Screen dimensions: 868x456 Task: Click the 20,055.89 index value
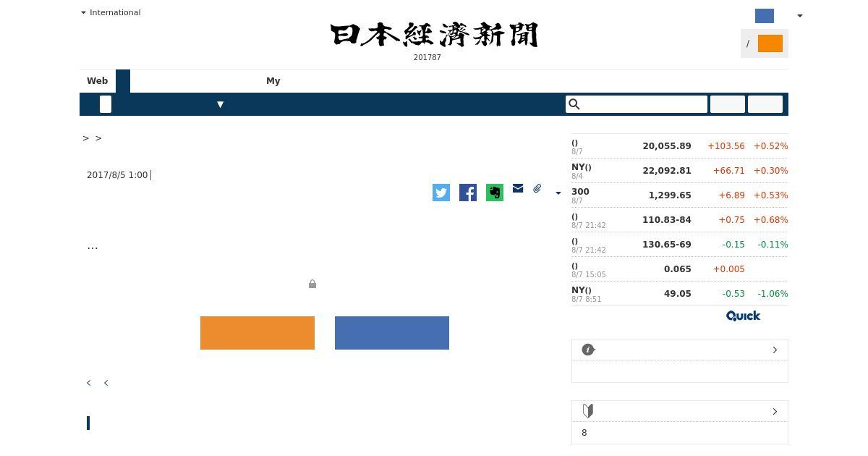(x=667, y=146)
